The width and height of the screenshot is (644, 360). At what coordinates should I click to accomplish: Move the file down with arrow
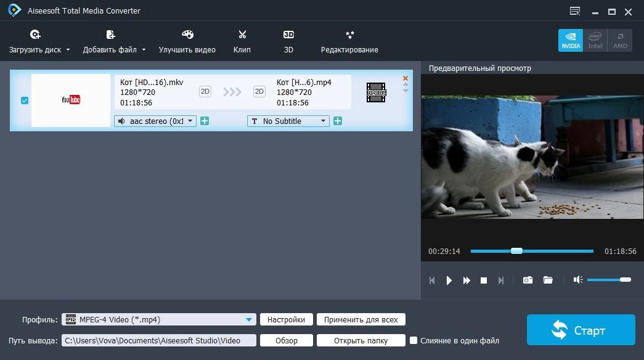pyautogui.click(x=406, y=91)
